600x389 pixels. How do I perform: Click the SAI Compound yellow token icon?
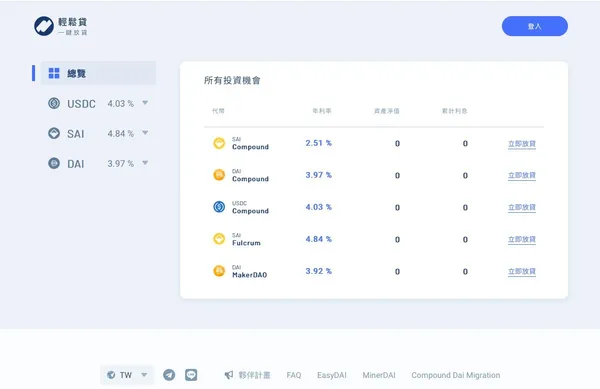219,143
